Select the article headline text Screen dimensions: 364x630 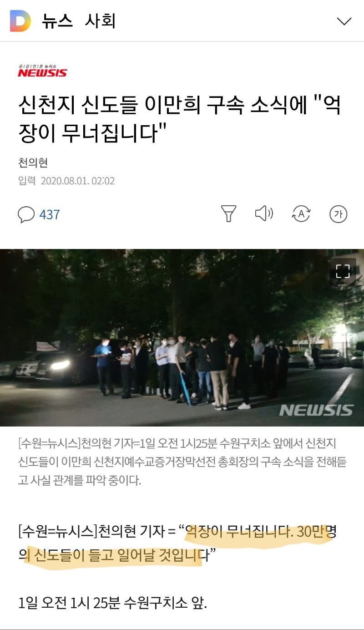point(180,119)
